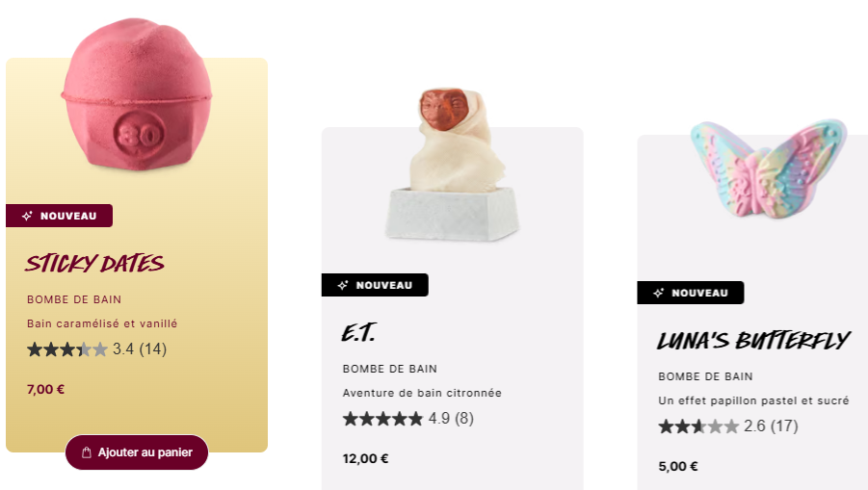This screenshot has width=868, height=490.
Task: Click the sparkle icon on Luna's Butterfly Nouveau badge
Action: [658, 293]
